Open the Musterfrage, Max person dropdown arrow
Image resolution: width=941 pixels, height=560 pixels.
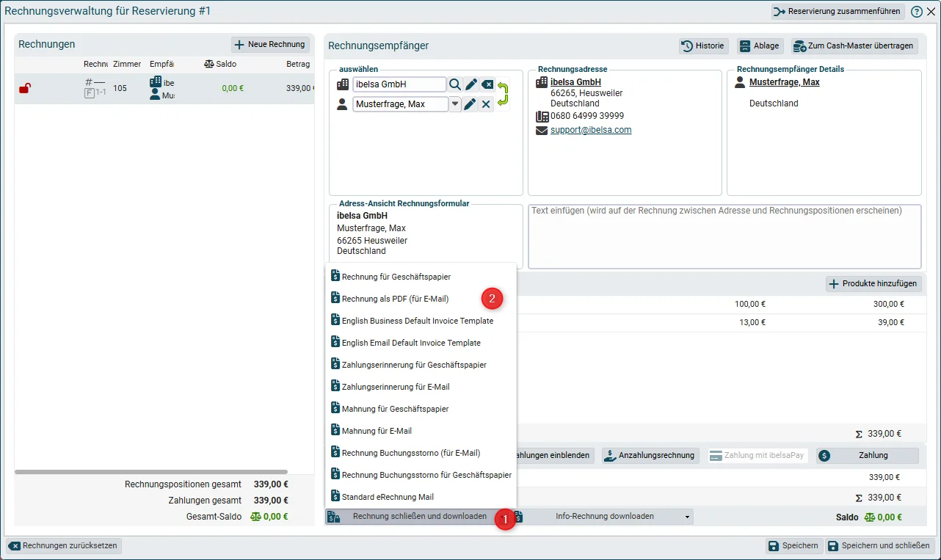tap(455, 104)
